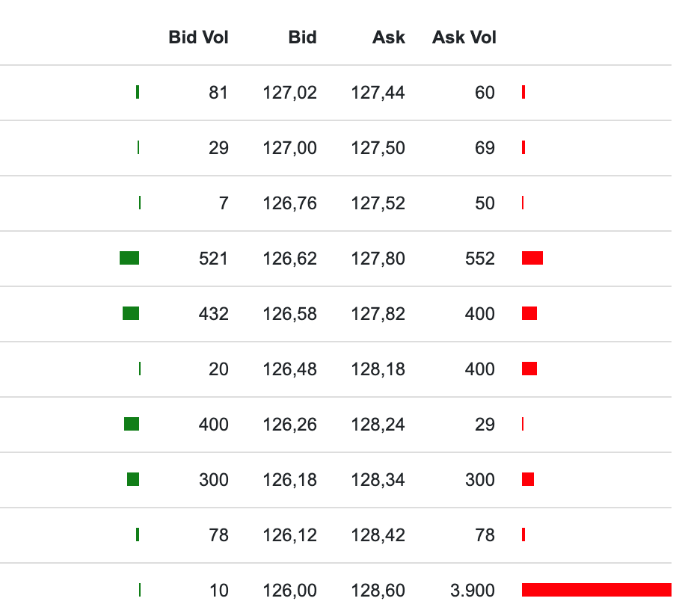Click the ask volume value 60

coord(485,93)
